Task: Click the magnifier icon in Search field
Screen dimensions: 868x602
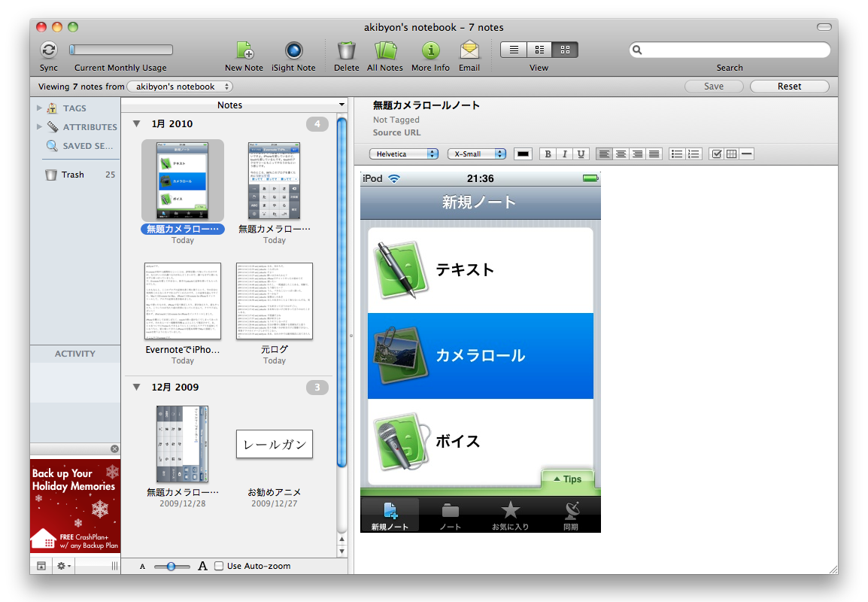Action: pos(637,50)
